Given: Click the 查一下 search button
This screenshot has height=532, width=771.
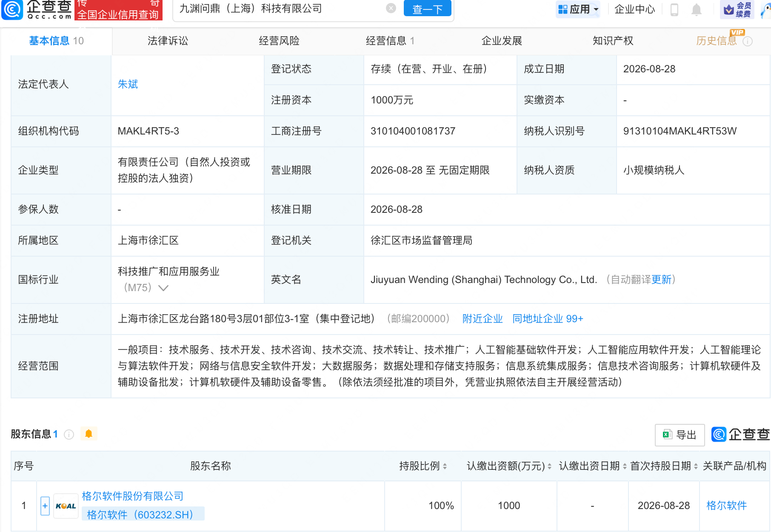Looking at the screenshot, I should (427, 9).
